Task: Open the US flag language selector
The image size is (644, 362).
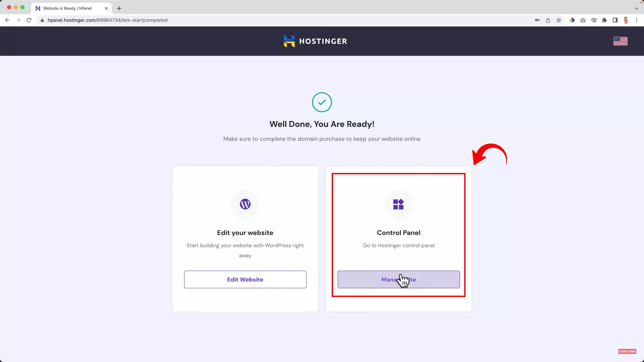Action: point(620,41)
